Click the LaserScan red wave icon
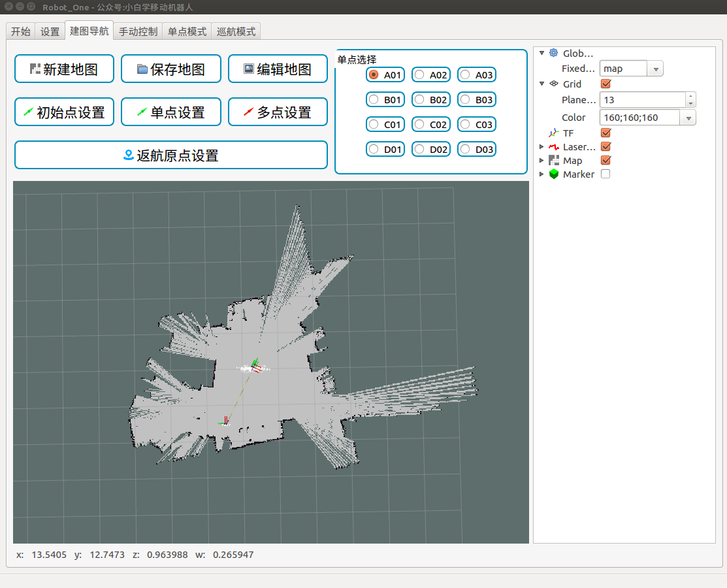The image size is (727, 588). 554,147
